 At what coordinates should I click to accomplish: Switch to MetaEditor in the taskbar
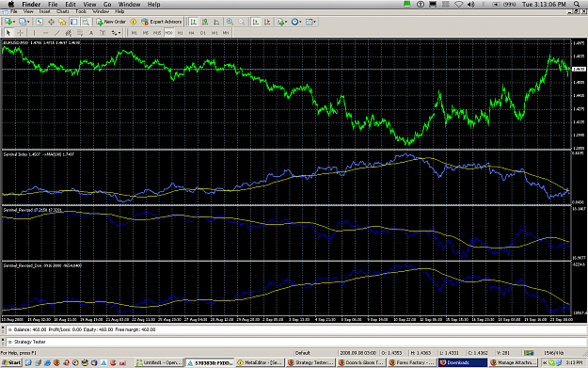tap(260, 362)
